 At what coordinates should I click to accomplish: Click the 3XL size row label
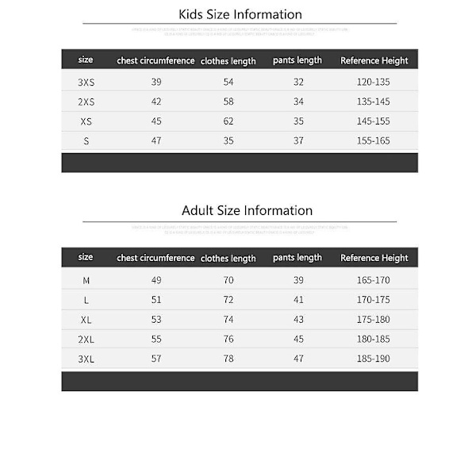tap(86, 359)
